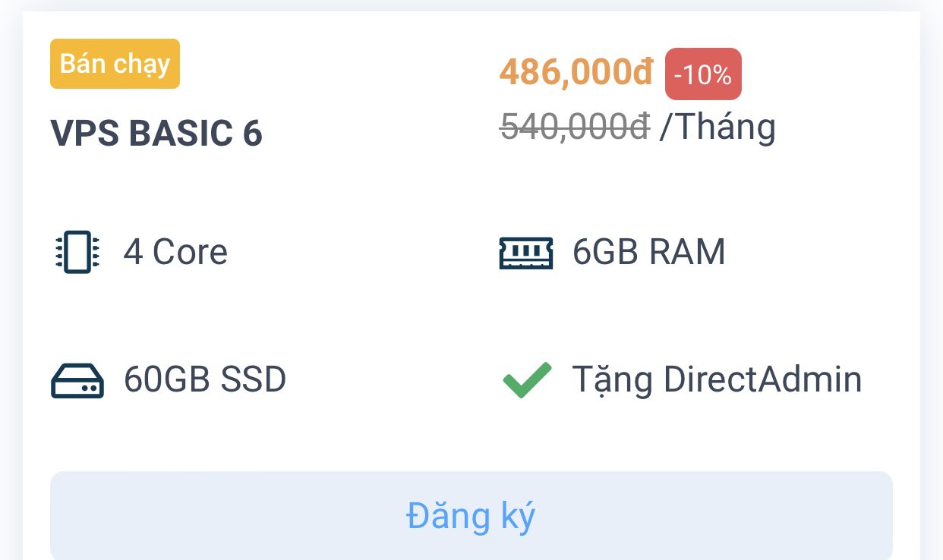This screenshot has width=943, height=560.
Task: Click the RAM memory module icon
Action: 526,252
